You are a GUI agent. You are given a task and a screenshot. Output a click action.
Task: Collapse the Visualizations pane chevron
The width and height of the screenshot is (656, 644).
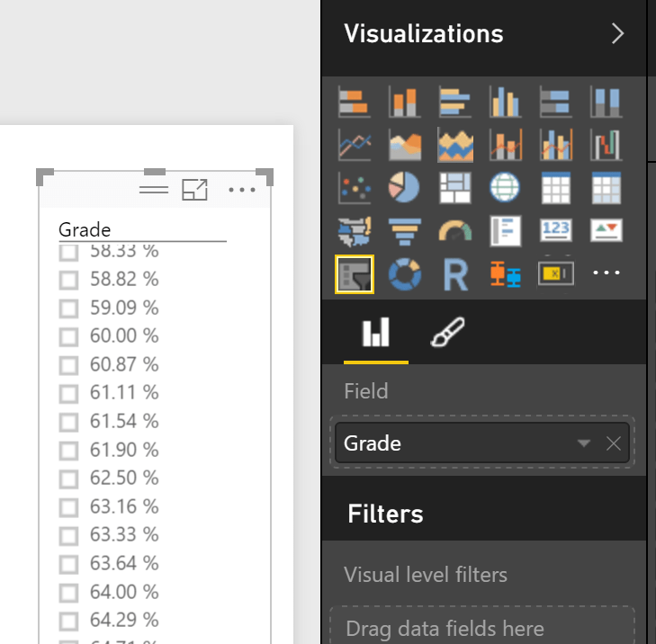pyautogui.click(x=617, y=34)
